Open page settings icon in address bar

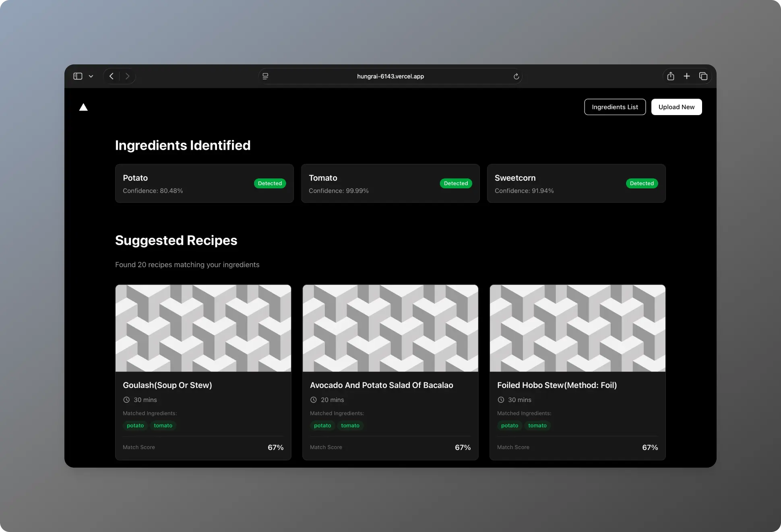pyautogui.click(x=265, y=76)
